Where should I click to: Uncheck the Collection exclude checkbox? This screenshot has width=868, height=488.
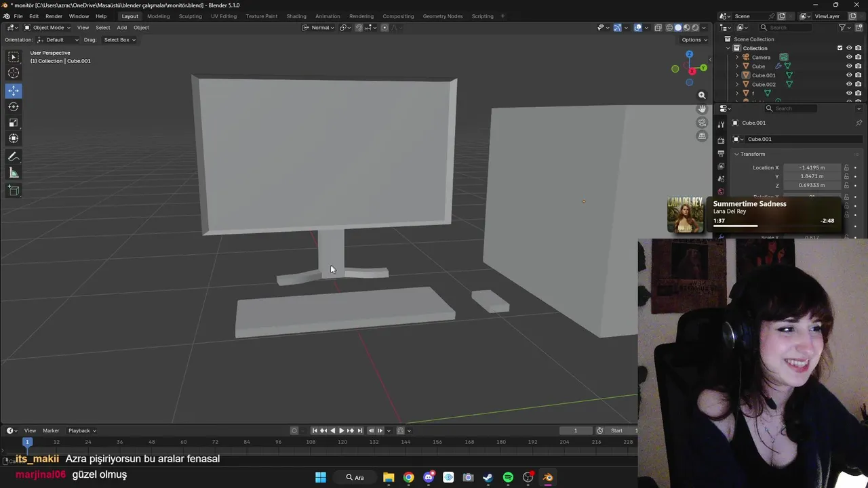click(840, 48)
